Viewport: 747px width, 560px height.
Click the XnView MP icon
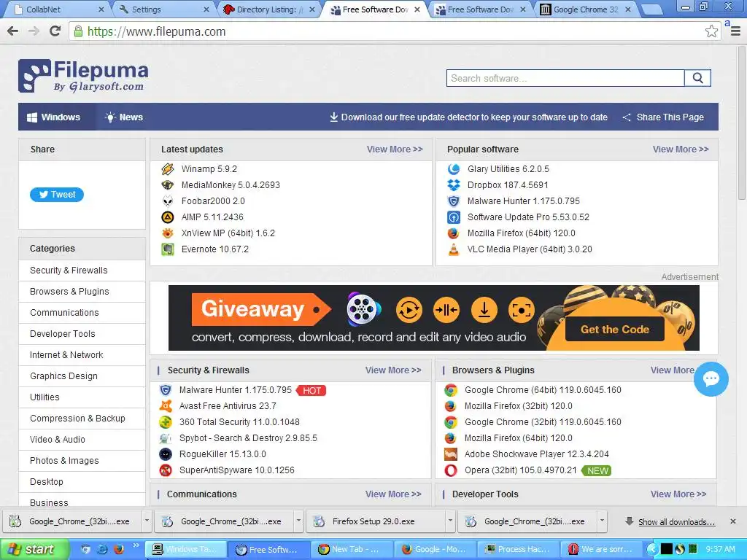coord(168,233)
